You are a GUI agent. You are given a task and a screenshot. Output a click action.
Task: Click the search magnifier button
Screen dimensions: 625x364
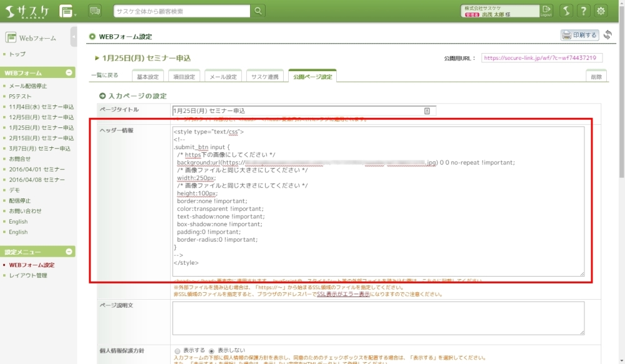point(257,11)
